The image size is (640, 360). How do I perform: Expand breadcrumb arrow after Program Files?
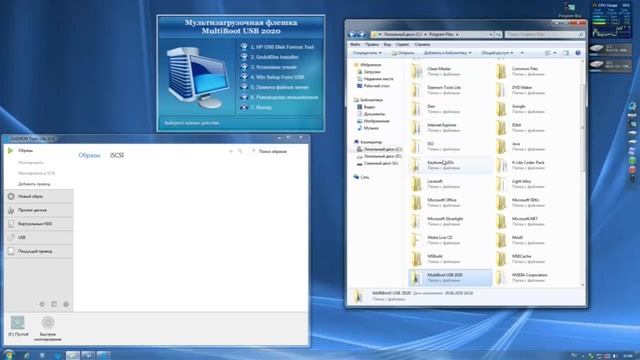point(457,35)
